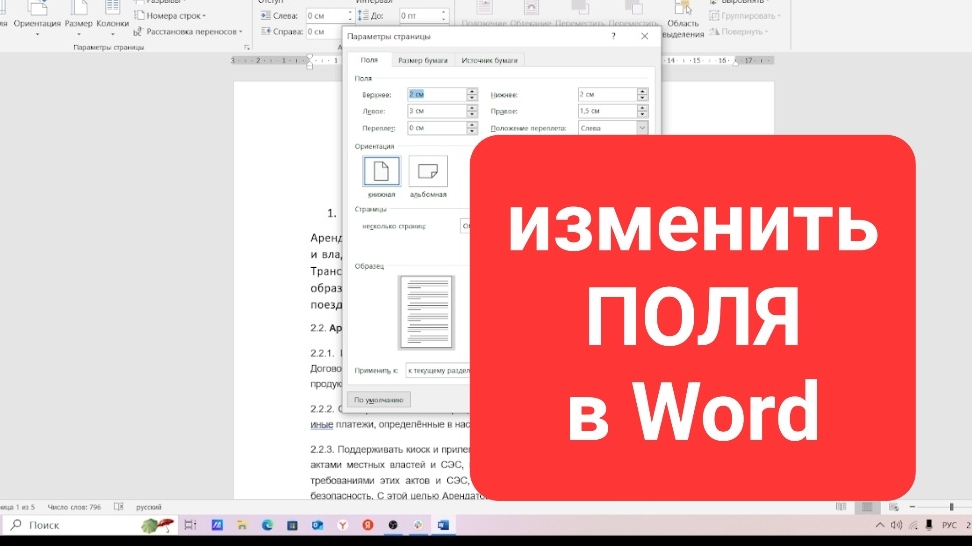The height and width of the screenshot is (546, 972).
Task: Open the red Yandex Browser taskbar icon
Action: [368, 525]
